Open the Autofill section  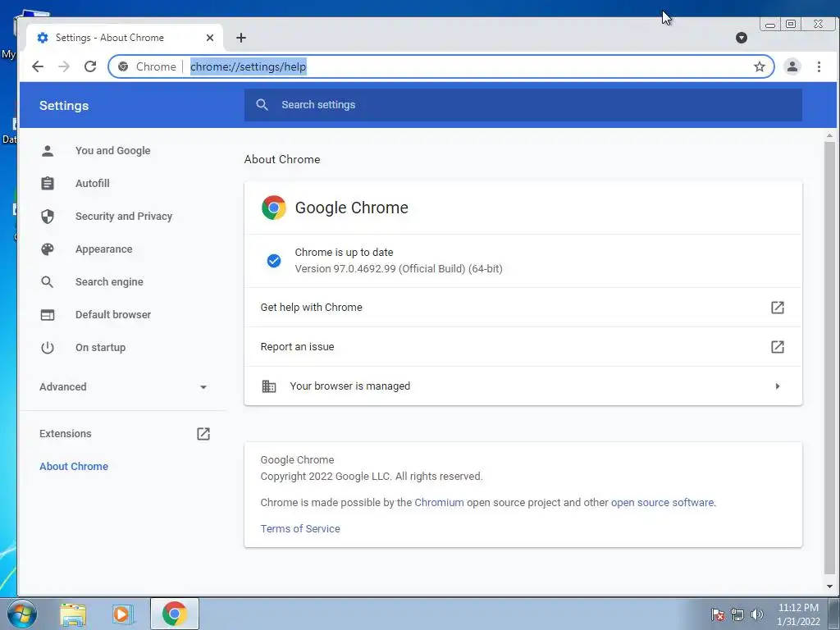click(92, 183)
